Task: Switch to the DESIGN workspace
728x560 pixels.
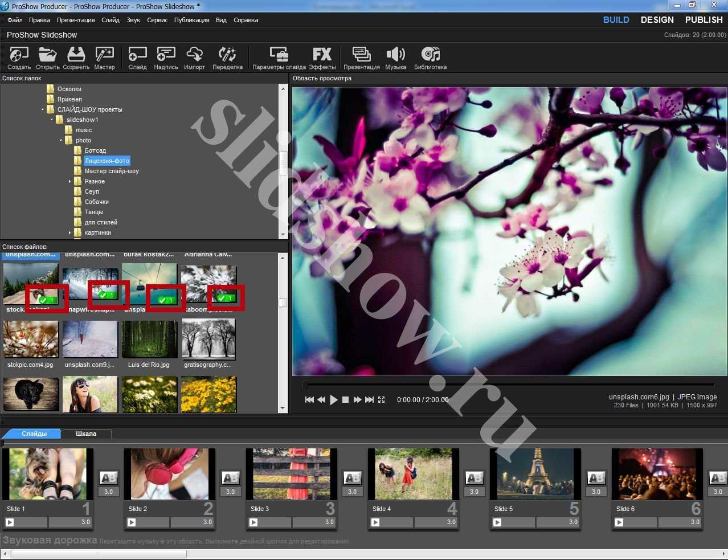Action: coord(657,20)
